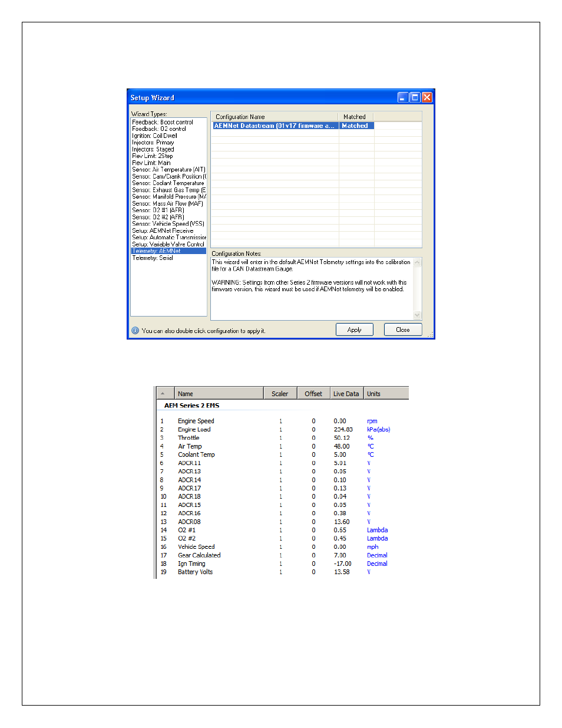
Task: Select 'Feedback: Boost control' wizard type
Action: point(163,122)
